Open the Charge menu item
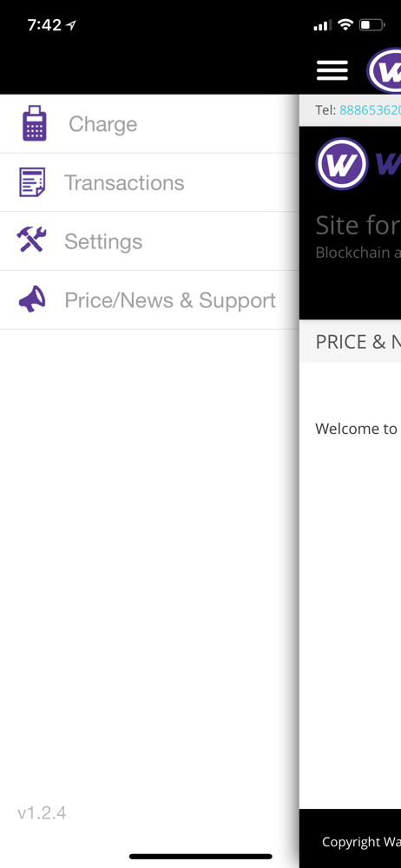Viewport: 401px width, 868px height. point(149,123)
